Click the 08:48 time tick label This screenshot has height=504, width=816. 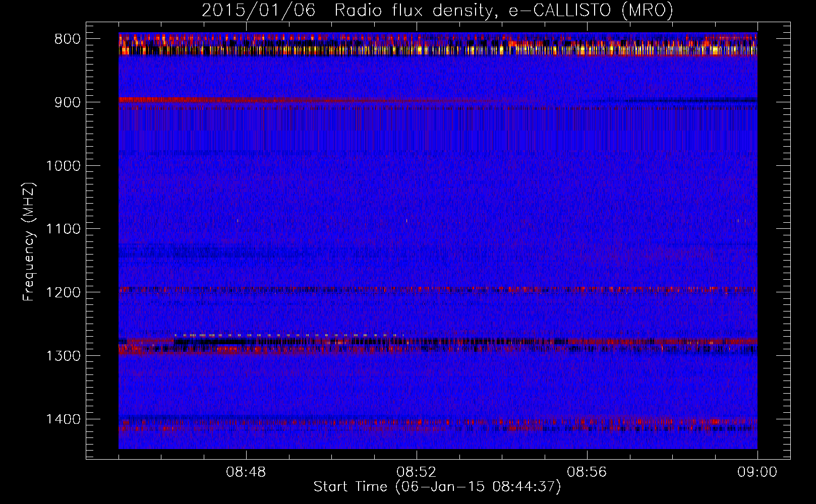(x=246, y=472)
